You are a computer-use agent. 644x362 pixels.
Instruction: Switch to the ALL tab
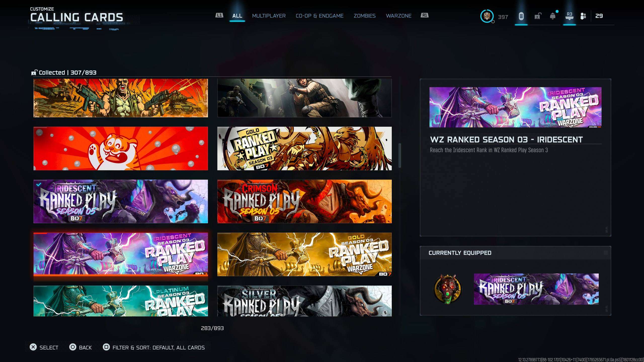pos(237,16)
